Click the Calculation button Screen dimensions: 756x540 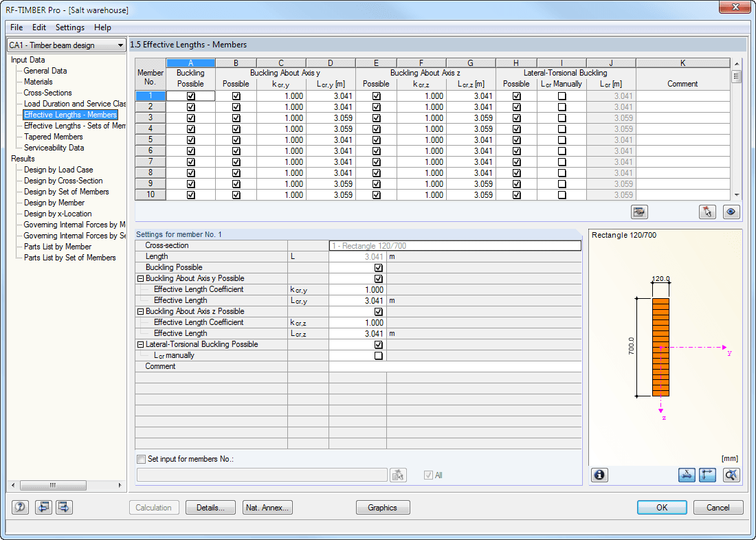[154, 507]
